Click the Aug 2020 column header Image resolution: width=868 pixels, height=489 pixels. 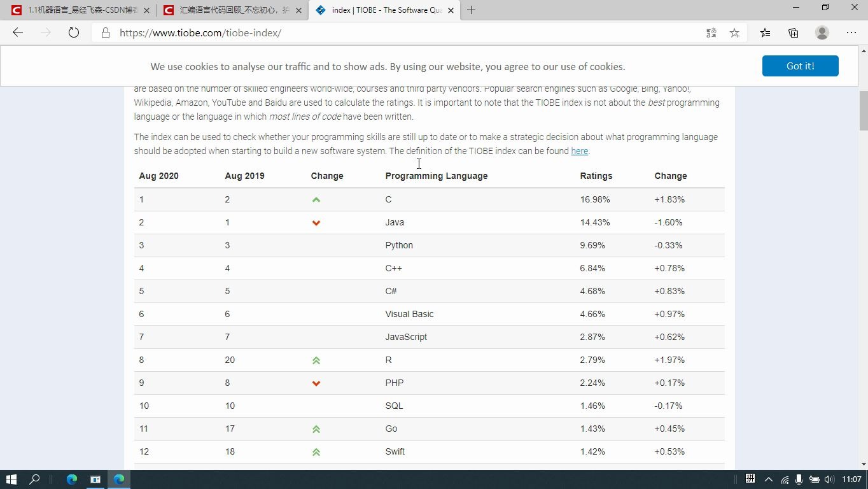(x=158, y=176)
